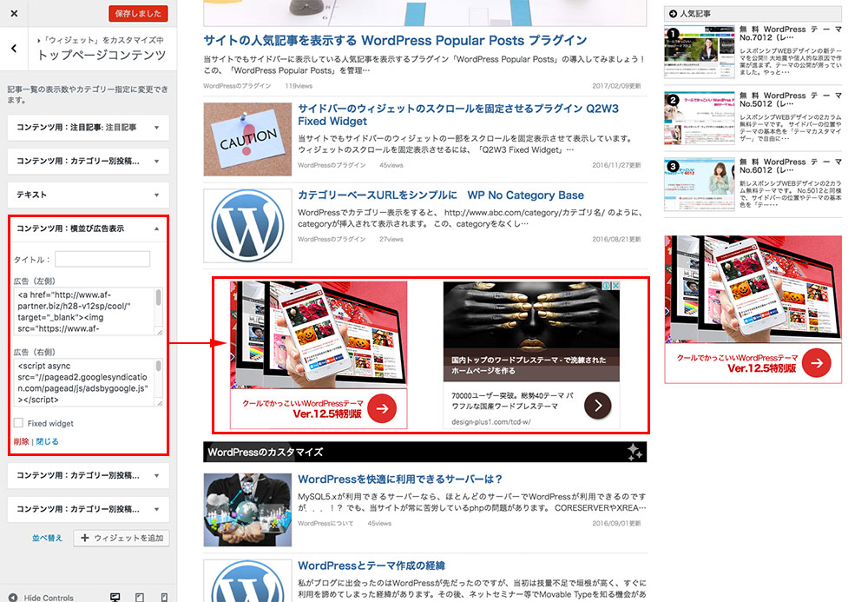Screen dimensions: 868x602
Task: Click the left banner ad for Ver.12.5特別版
Action: [319, 354]
